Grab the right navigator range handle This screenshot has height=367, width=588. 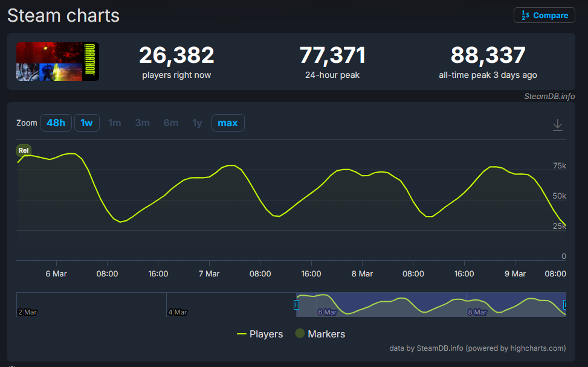(x=564, y=305)
